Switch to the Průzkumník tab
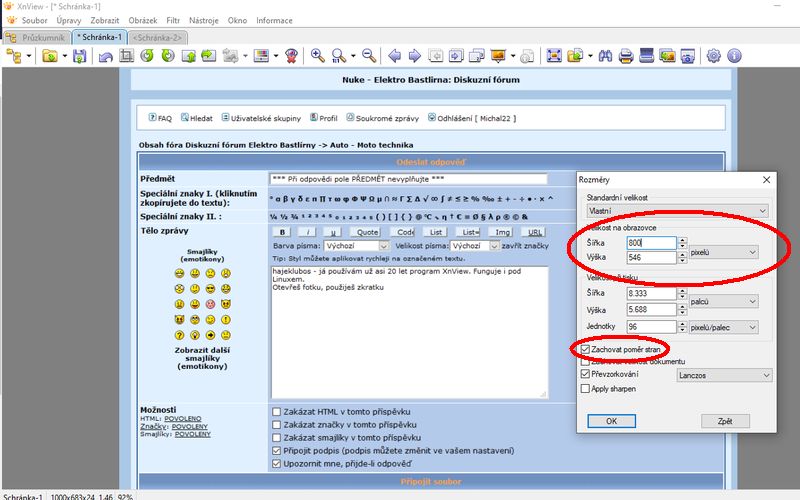Viewport: 800px width, 500px height. tap(37, 37)
